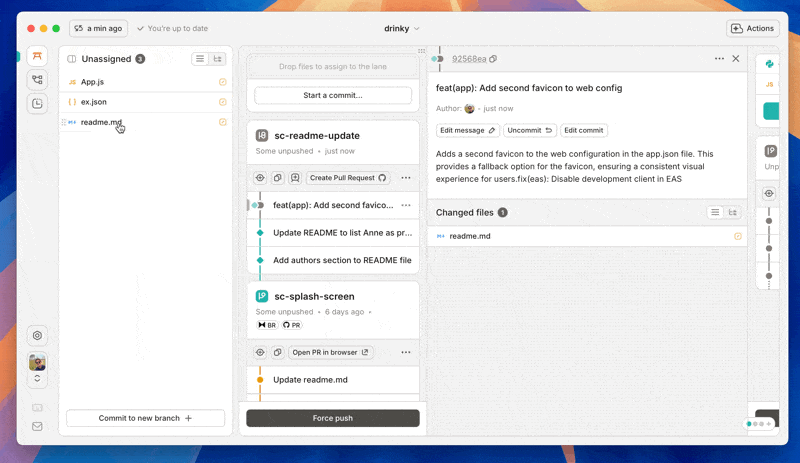Open the drinky project dropdown
The width and height of the screenshot is (800, 463).
(x=402, y=29)
